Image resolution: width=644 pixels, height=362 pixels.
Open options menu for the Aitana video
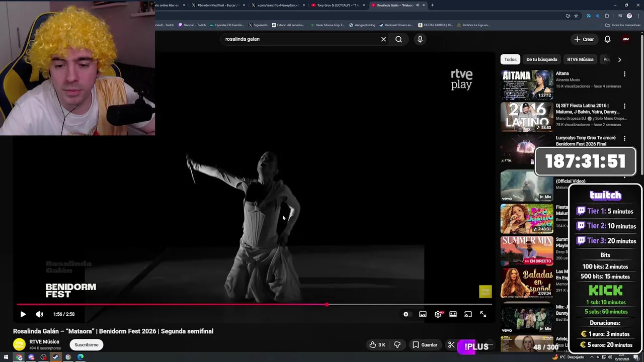pos(624,74)
